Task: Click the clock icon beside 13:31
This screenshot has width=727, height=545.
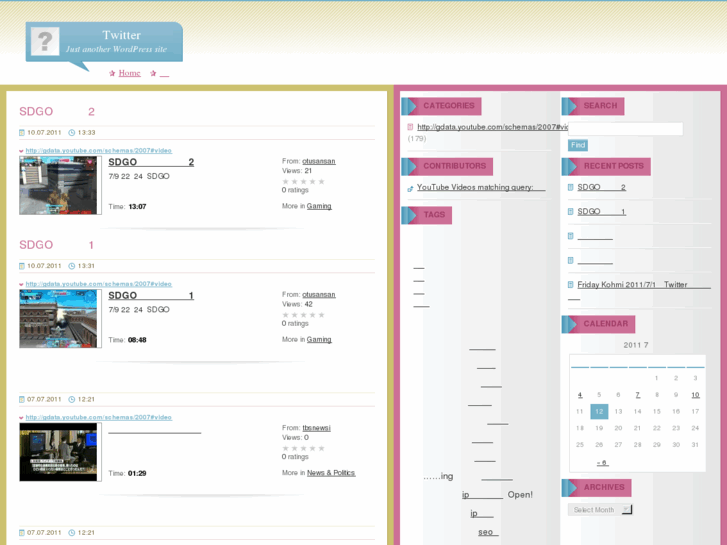Action: coord(72,266)
